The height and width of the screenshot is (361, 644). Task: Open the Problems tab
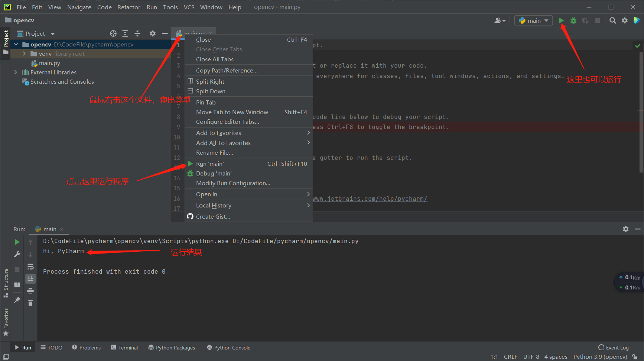[x=86, y=348]
